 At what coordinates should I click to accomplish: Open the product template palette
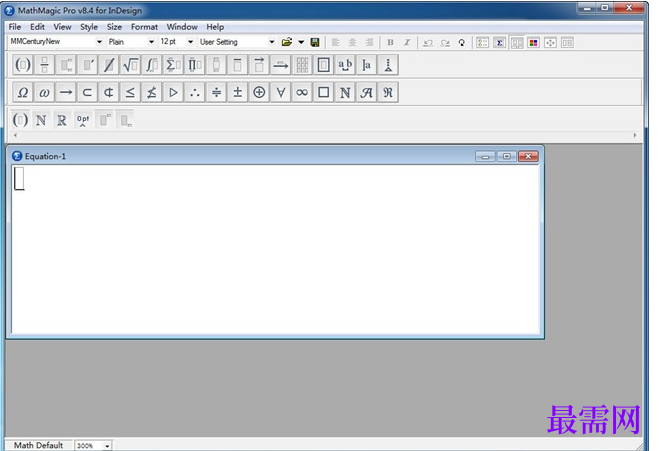click(195, 65)
